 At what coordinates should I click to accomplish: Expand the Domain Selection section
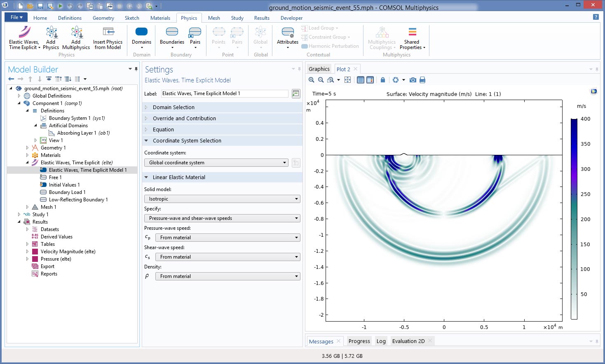click(174, 107)
